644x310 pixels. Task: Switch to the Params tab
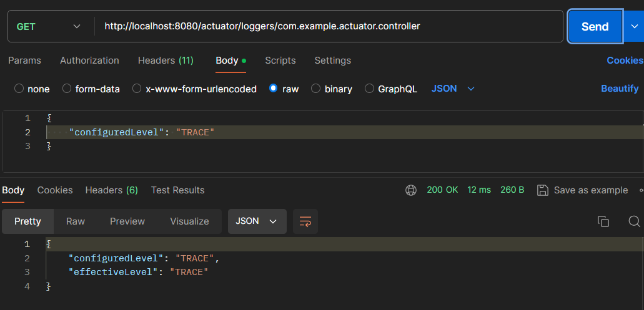tap(24, 61)
